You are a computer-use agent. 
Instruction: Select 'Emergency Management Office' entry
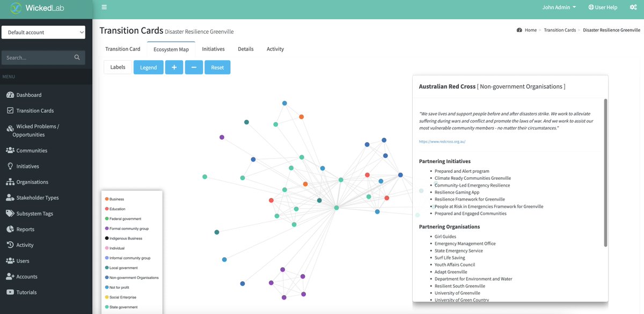point(465,244)
